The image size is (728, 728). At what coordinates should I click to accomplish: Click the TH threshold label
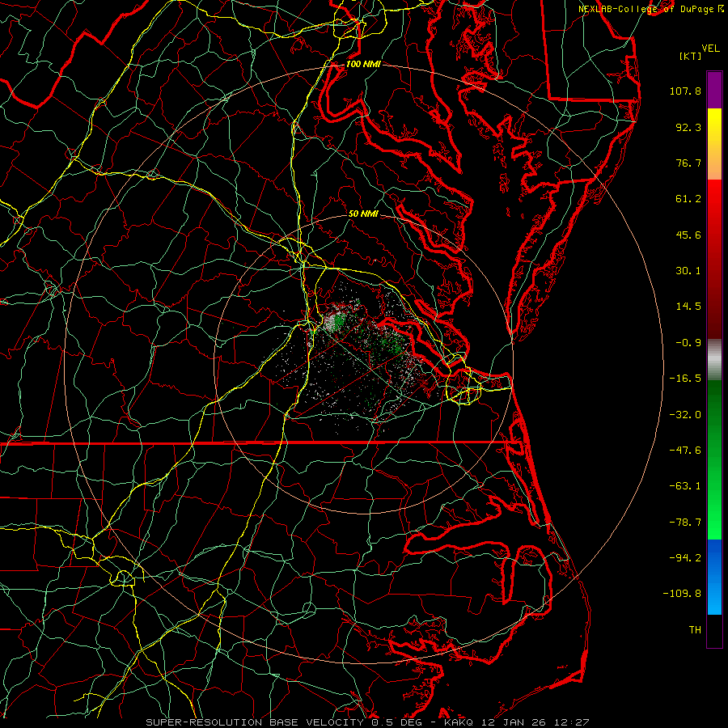695,630
